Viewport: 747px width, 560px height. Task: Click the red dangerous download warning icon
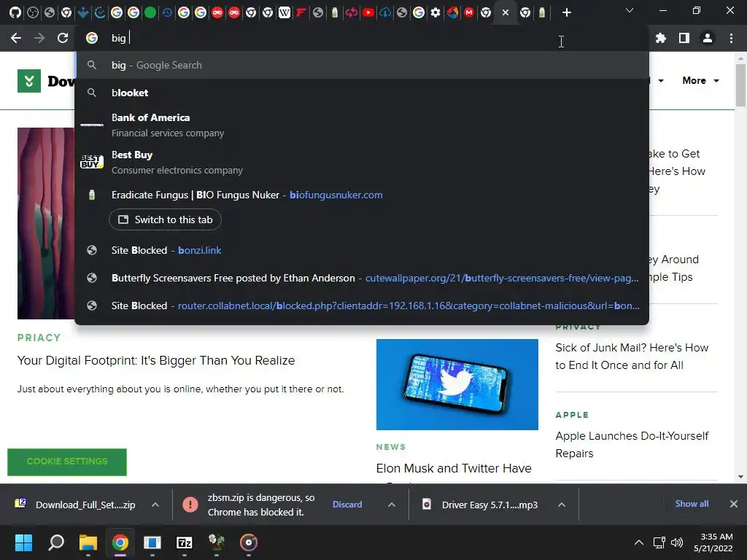click(190, 505)
